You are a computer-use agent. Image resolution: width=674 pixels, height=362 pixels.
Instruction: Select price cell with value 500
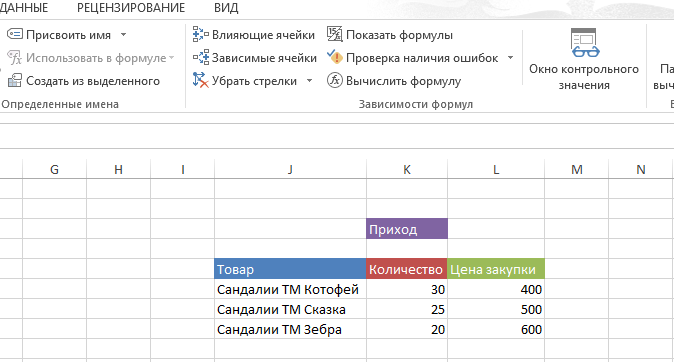[x=496, y=309]
